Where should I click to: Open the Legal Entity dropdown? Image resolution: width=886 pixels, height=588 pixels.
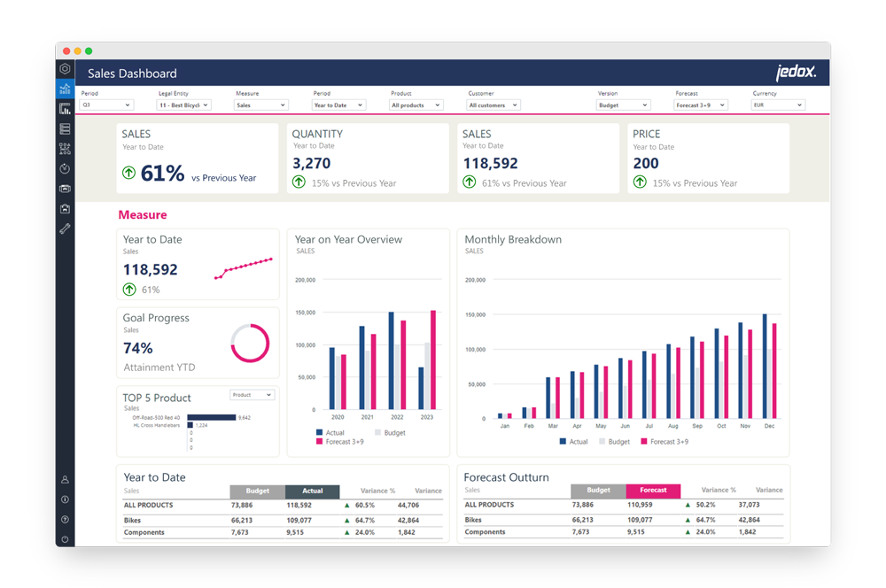click(x=184, y=105)
